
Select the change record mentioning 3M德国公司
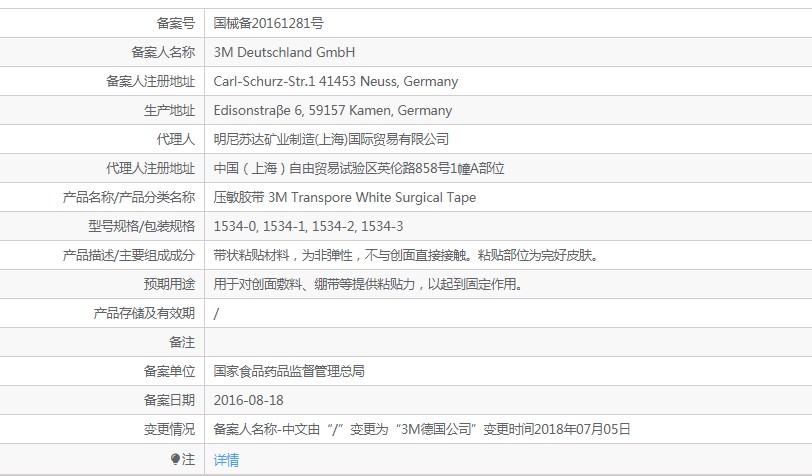pyautogui.click(x=422, y=429)
